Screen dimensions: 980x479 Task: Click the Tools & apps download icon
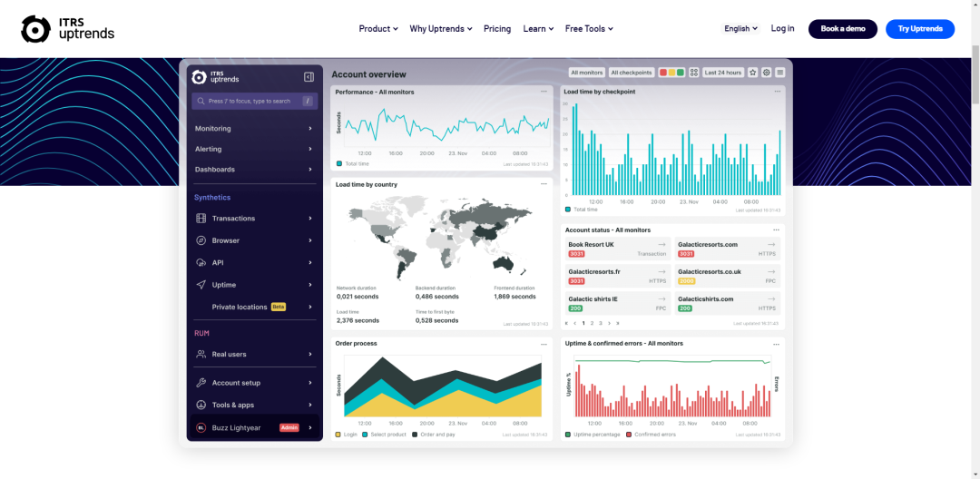point(201,405)
